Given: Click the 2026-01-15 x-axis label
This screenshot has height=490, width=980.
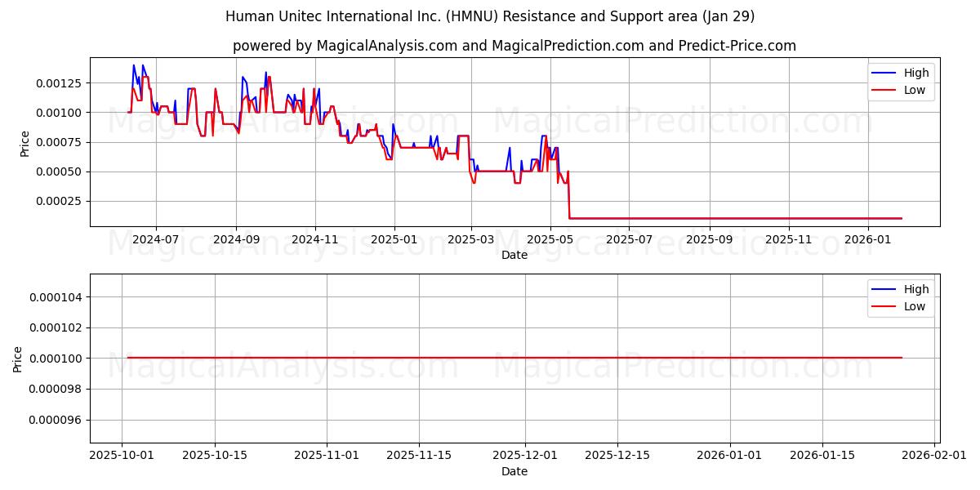Looking at the screenshot, I should [x=822, y=457].
